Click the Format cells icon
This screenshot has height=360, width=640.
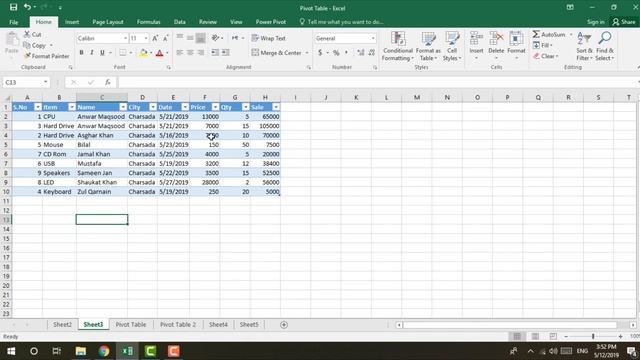[x=516, y=39]
